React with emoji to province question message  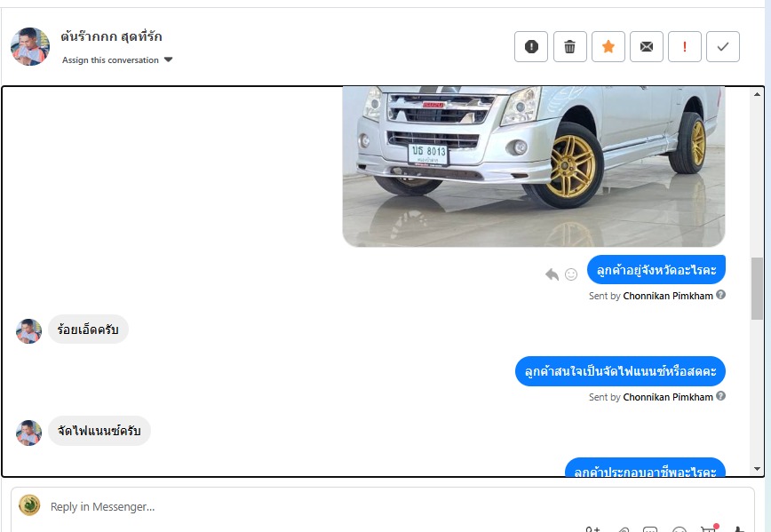click(x=571, y=274)
